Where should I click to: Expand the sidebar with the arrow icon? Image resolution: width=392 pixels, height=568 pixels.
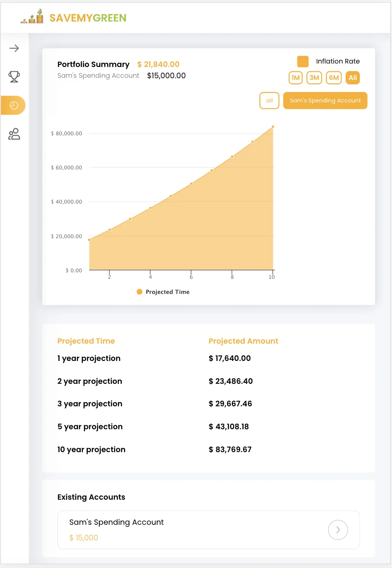(14, 48)
